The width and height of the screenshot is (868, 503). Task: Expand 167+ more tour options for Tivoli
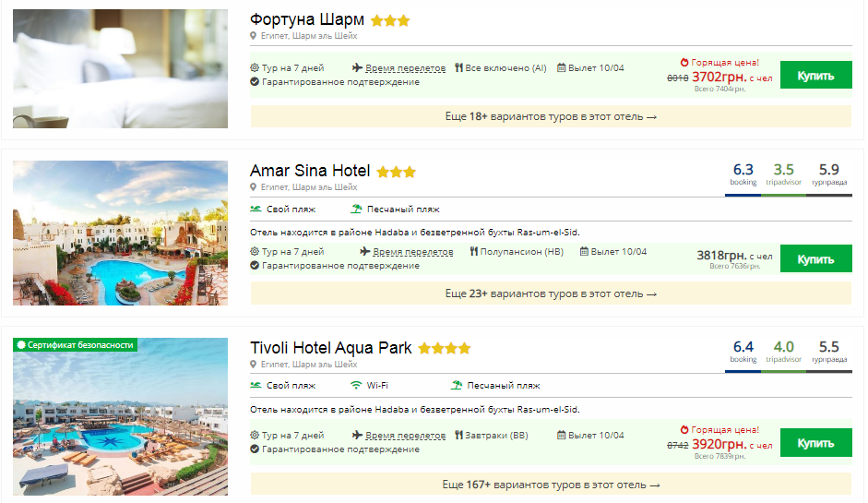(x=551, y=485)
